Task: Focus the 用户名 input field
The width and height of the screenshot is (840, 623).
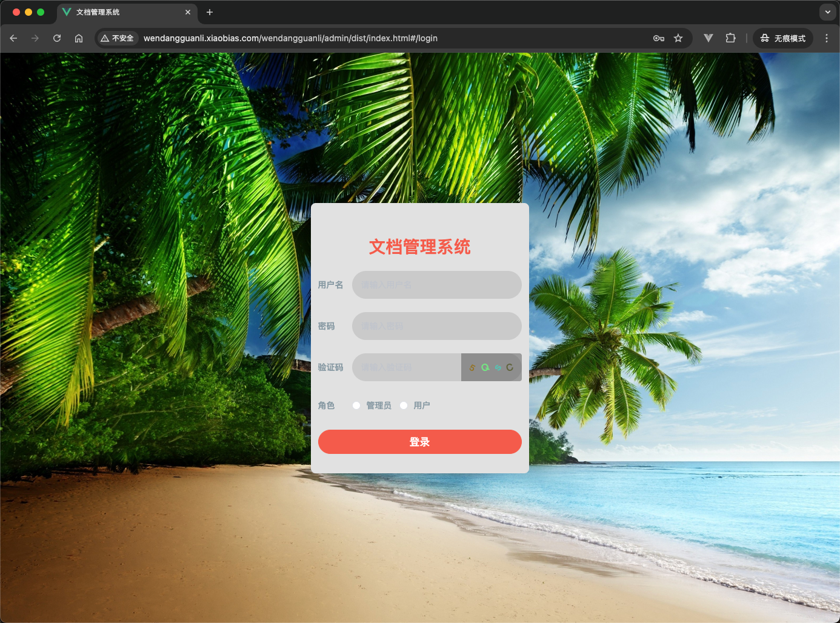Action: [x=437, y=285]
